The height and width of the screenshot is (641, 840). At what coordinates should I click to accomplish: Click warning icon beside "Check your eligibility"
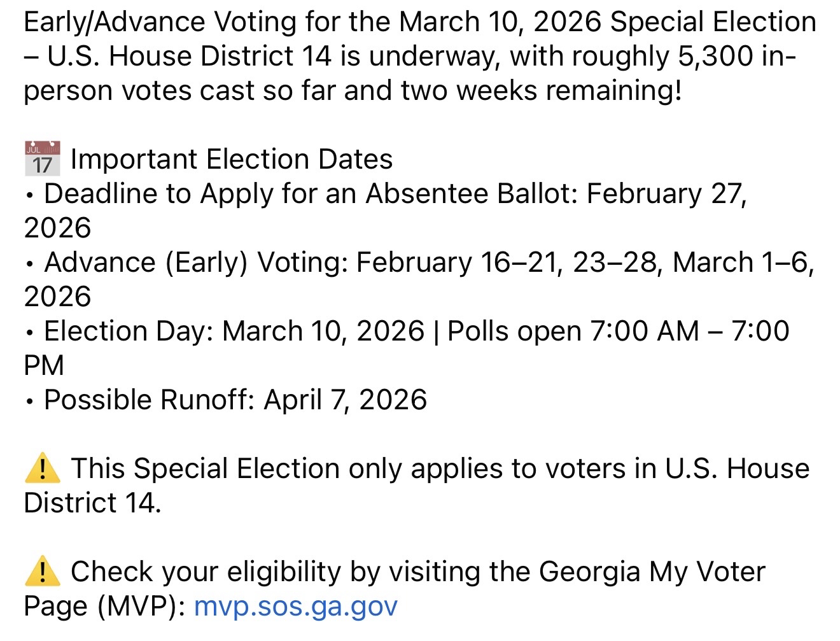coord(42,572)
